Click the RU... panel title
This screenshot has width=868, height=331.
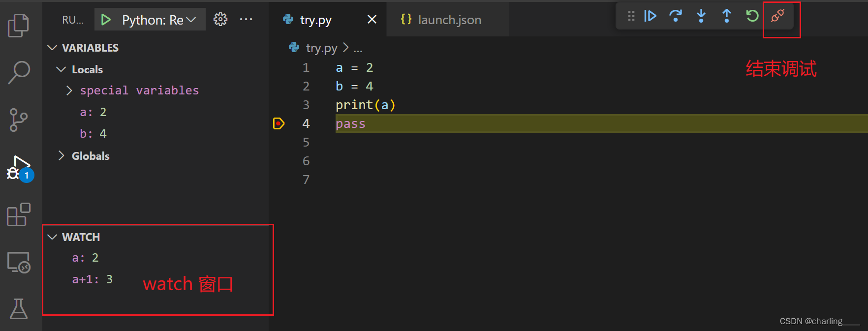(x=73, y=20)
